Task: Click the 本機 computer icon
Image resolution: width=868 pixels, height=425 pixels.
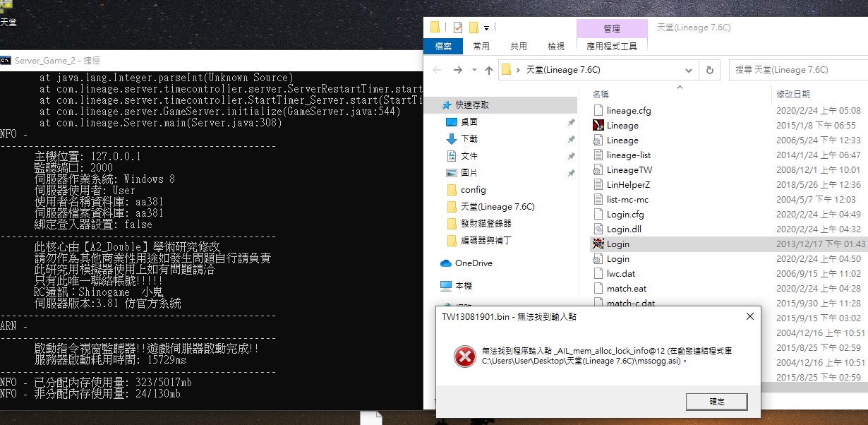Action: click(446, 286)
